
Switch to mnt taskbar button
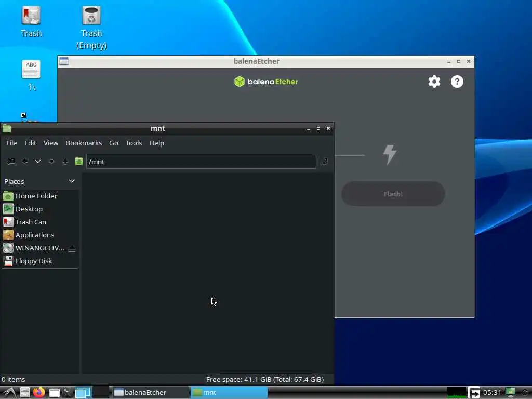229,393
